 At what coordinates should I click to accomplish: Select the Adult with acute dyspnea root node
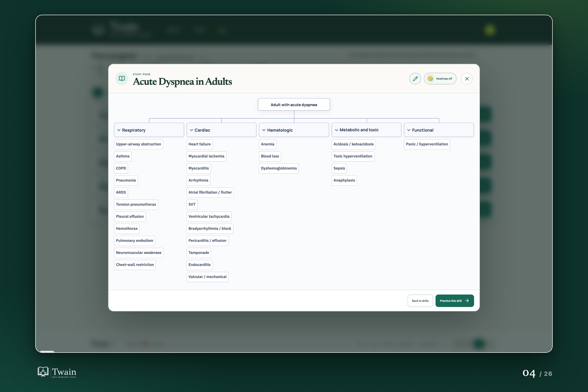pos(294,105)
